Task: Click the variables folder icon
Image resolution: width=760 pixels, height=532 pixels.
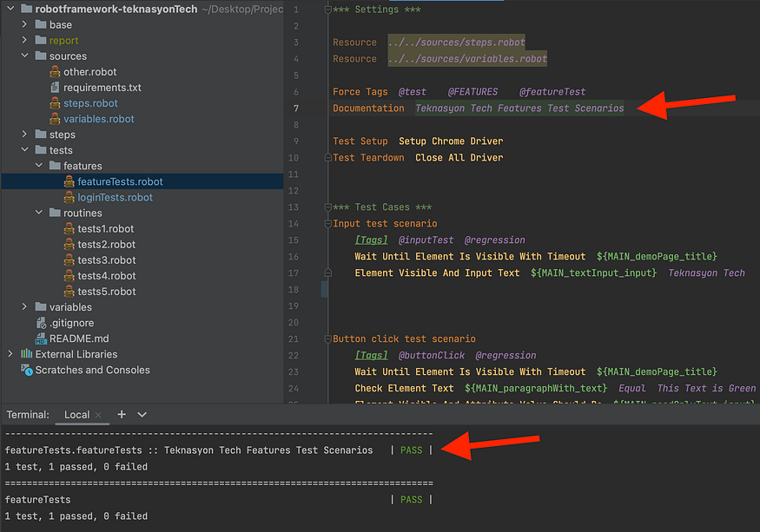Action: click(41, 306)
